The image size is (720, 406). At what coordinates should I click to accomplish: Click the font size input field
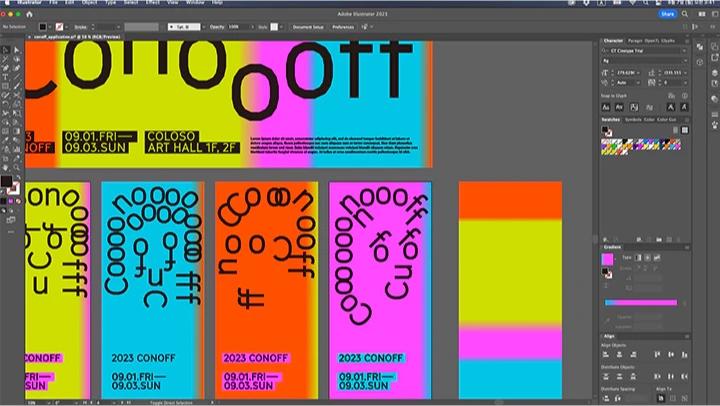[628, 72]
